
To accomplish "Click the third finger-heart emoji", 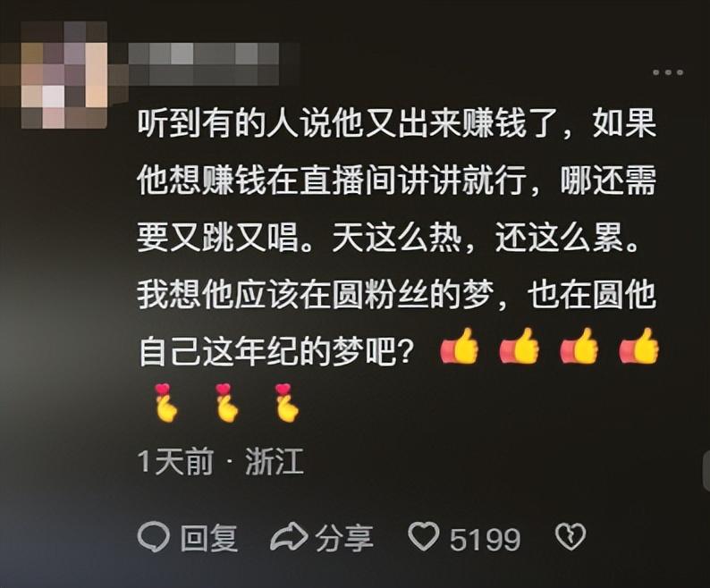I will tap(287, 403).
